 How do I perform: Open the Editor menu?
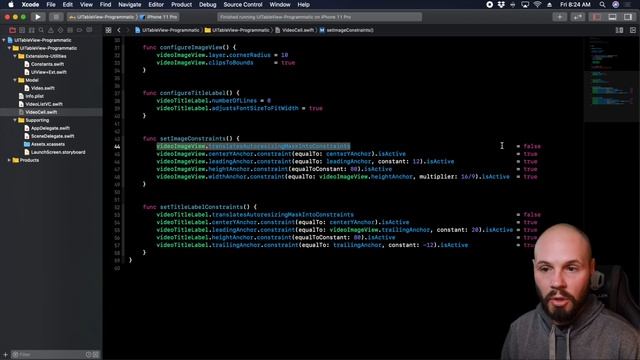point(156,4)
